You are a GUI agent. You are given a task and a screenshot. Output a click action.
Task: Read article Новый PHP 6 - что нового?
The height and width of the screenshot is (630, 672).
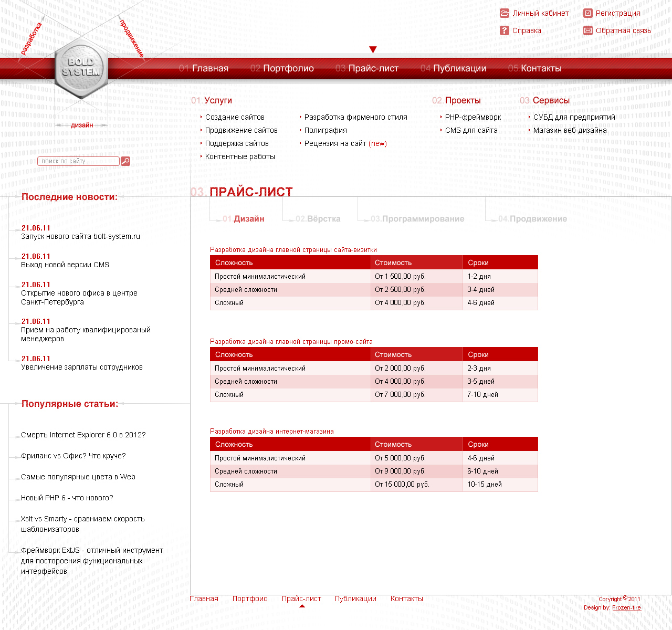(x=67, y=498)
